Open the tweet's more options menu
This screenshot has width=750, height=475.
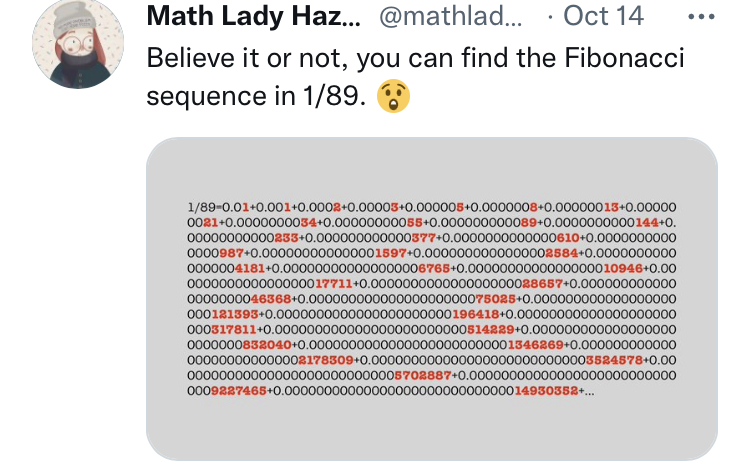(x=705, y=17)
